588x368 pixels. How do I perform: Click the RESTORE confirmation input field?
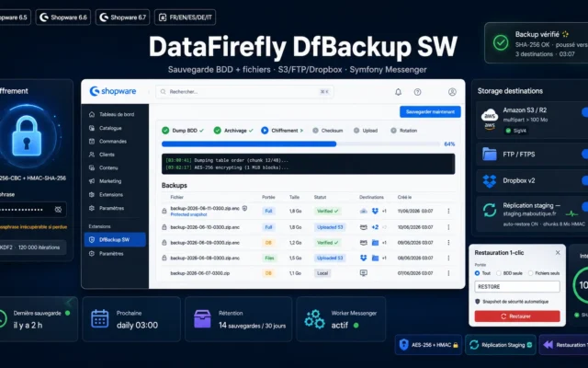(517, 286)
